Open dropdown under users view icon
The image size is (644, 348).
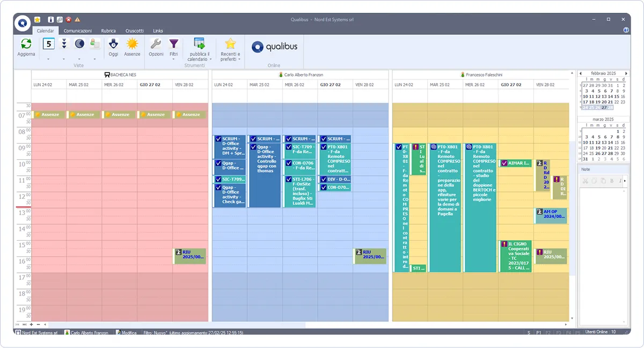tap(95, 58)
